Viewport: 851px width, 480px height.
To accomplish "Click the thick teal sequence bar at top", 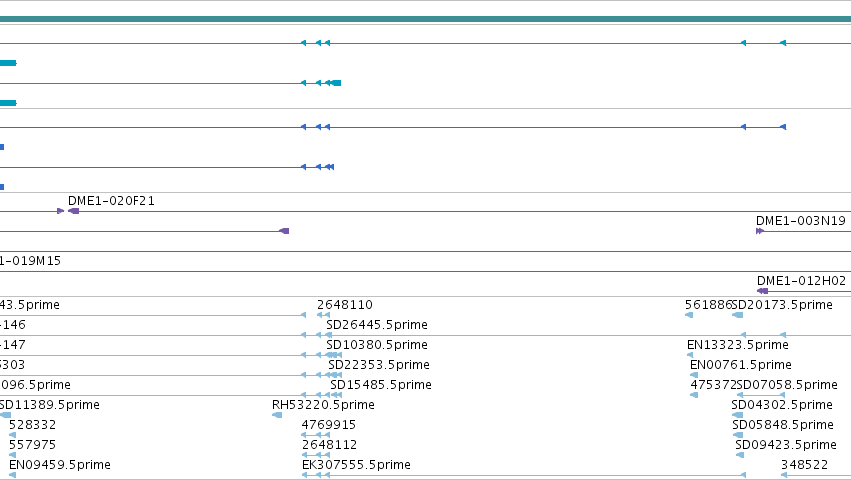I will pyautogui.click(x=426, y=19).
